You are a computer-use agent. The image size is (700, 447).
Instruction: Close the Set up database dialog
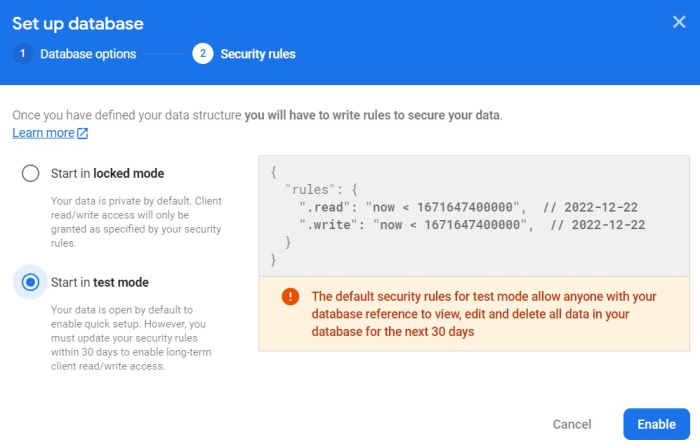[679, 22]
